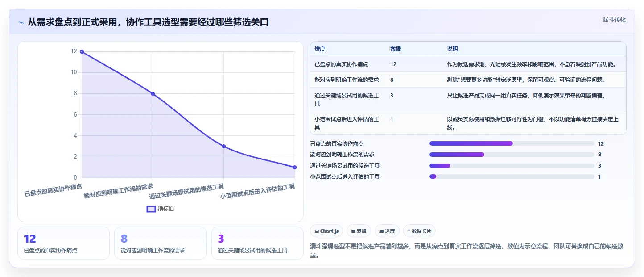Click description starting 以成员实际使用
Image resolution: width=644 pixels, height=277 pixels.
click(x=533, y=123)
